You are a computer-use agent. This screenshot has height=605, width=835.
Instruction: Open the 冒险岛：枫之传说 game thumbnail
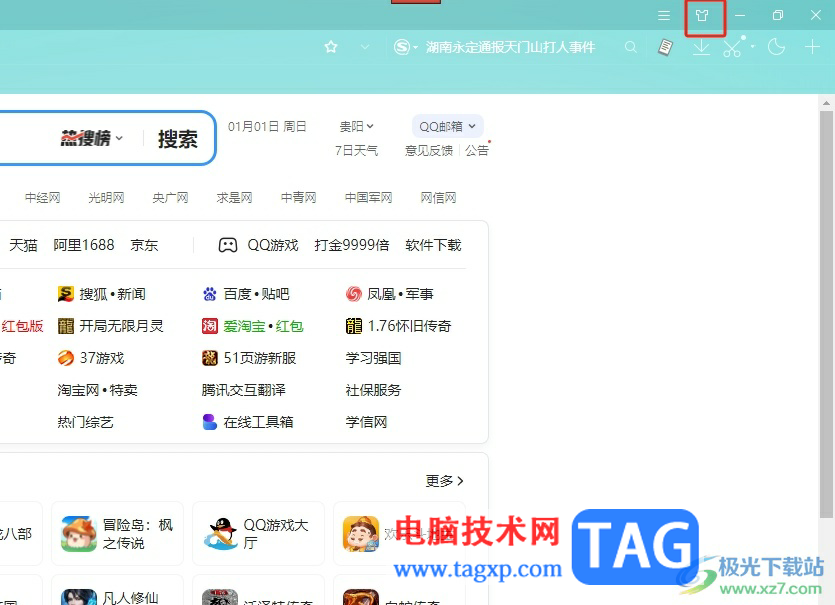pos(79,534)
